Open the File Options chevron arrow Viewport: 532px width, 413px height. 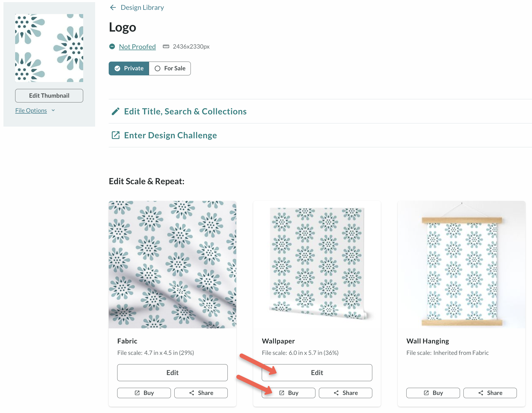click(53, 110)
